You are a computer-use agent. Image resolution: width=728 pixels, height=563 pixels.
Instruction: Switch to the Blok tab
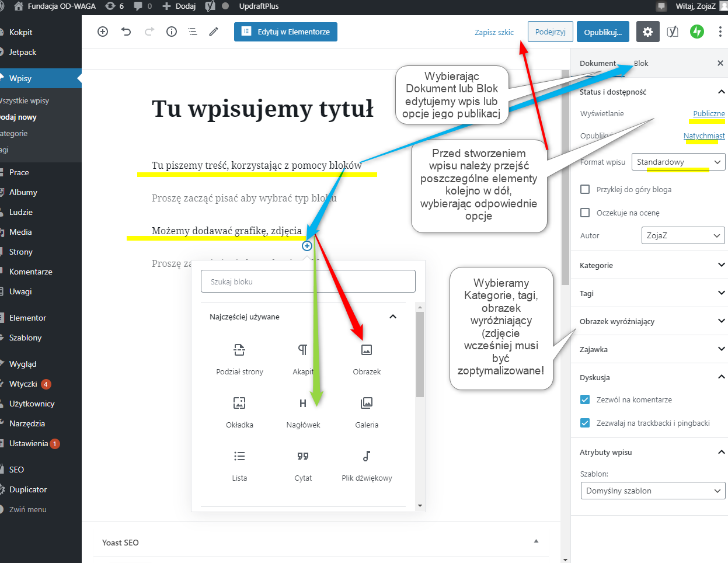point(641,63)
